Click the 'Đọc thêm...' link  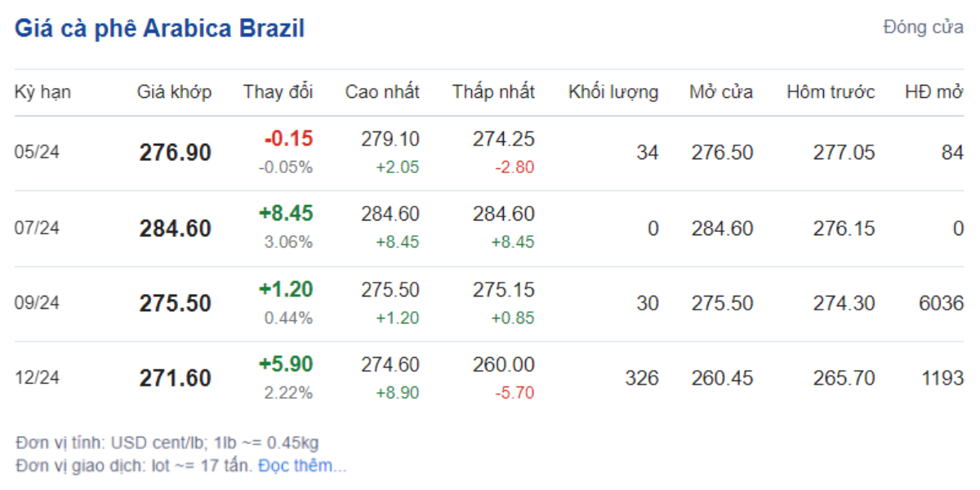302,466
